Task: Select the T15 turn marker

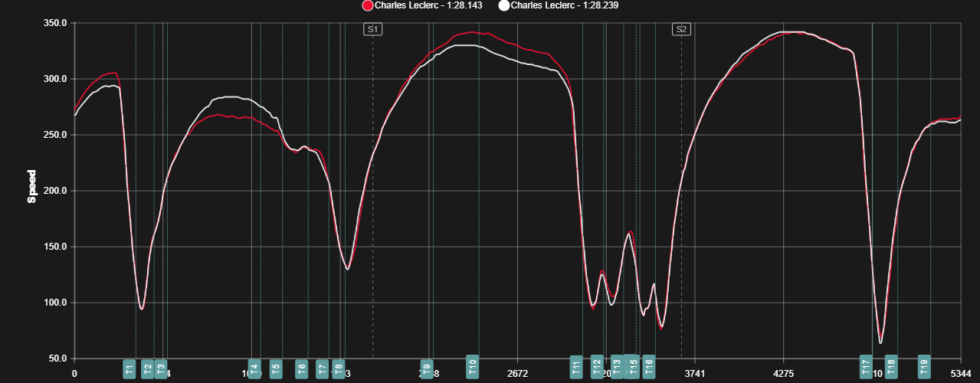Action: point(634,366)
